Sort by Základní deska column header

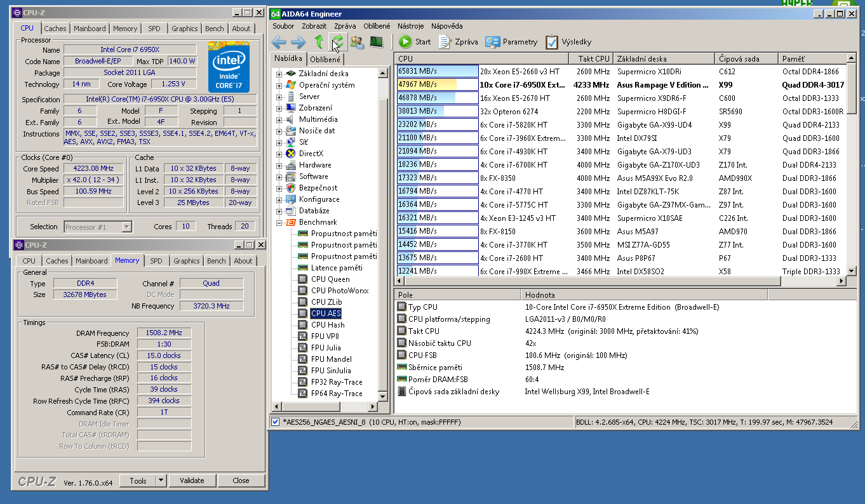(664, 58)
